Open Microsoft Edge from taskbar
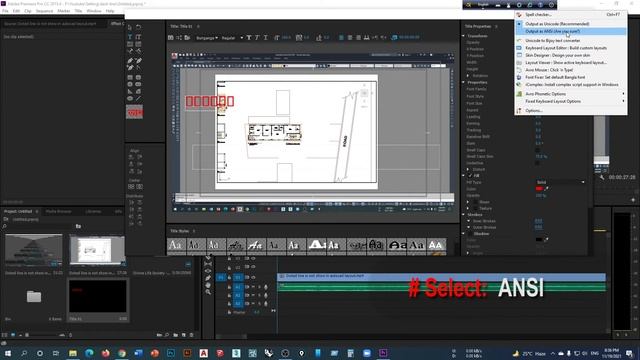This screenshot has height=360, width=640. pyautogui.click(x=89, y=353)
